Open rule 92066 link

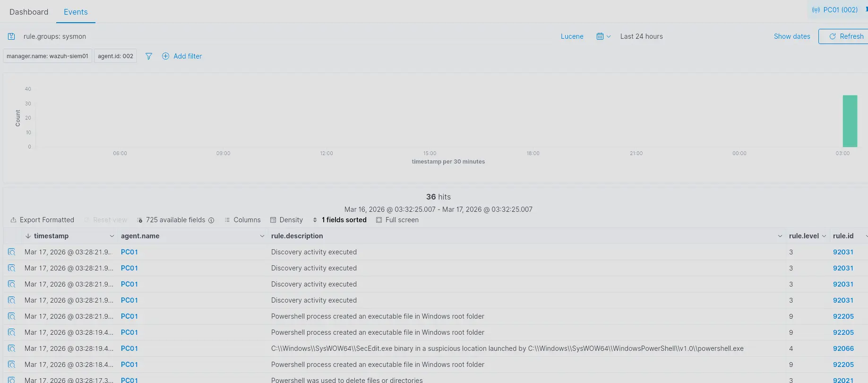pyautogui.click(x=843, y=348)
